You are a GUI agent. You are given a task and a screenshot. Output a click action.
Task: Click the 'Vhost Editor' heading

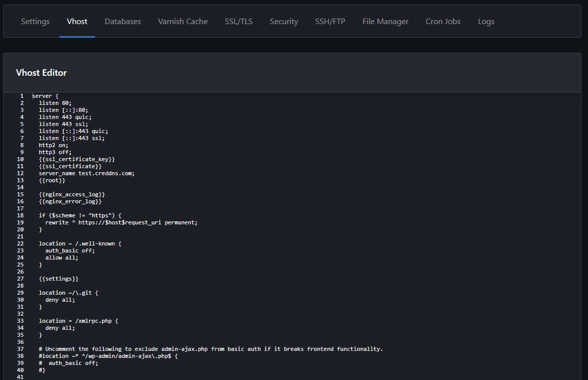click(x=41, y=73)
